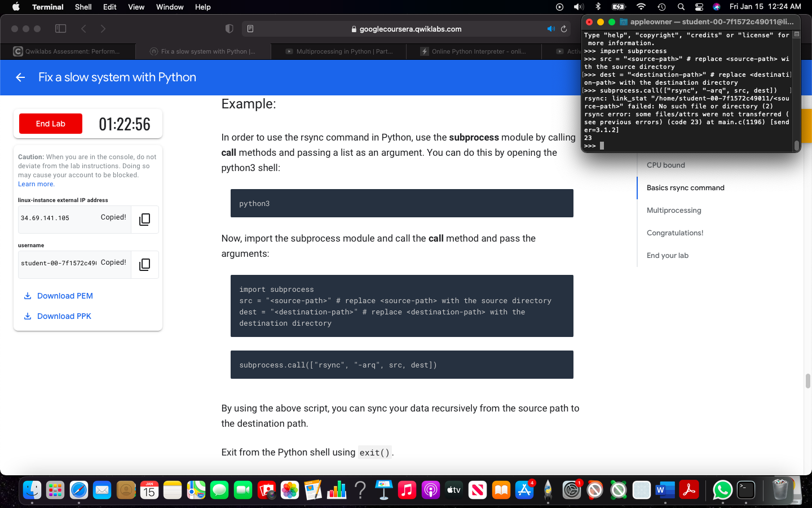Open Bluetooth status menu

click(598, 7)
